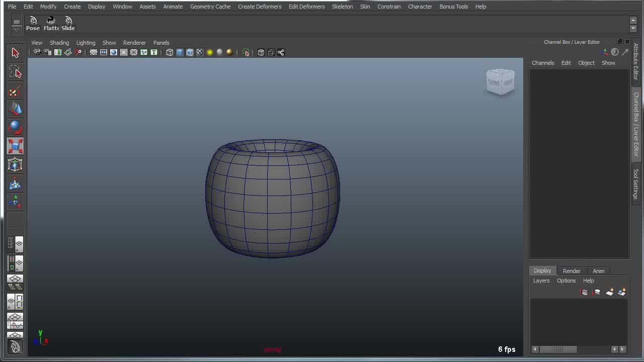Activate the Lasso select tool

[x=15, y=72]
